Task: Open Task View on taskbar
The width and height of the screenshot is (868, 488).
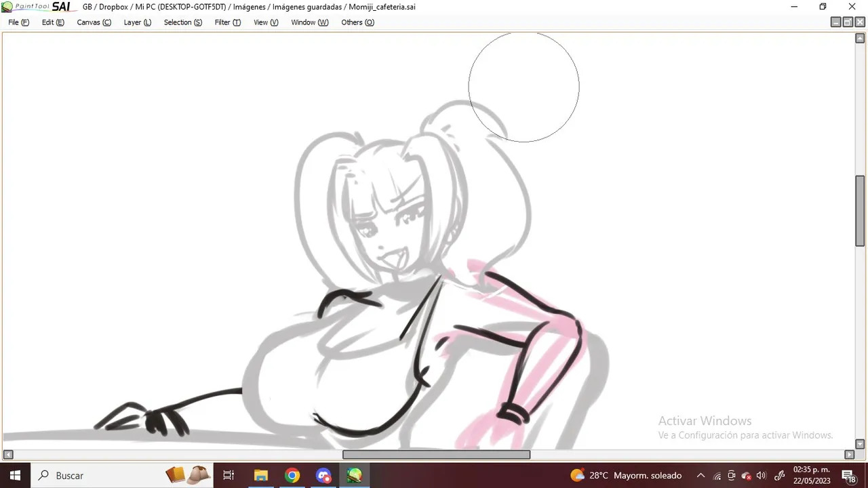Action: 229,475
